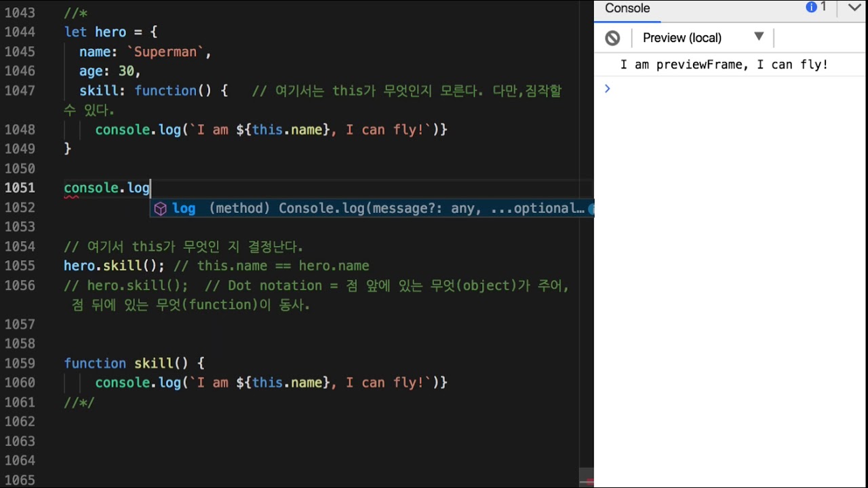Click the '//*' comment on line 1043
Screen dimensions: 868x488
pos(75,12)
